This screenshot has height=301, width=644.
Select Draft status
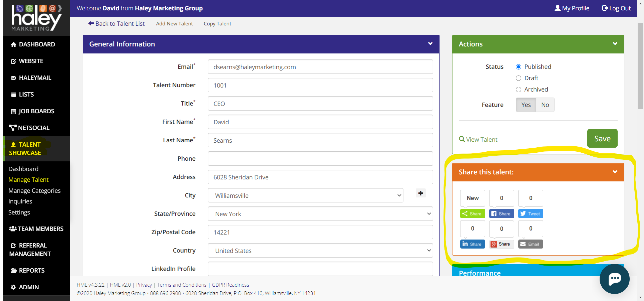click(519, 78)
